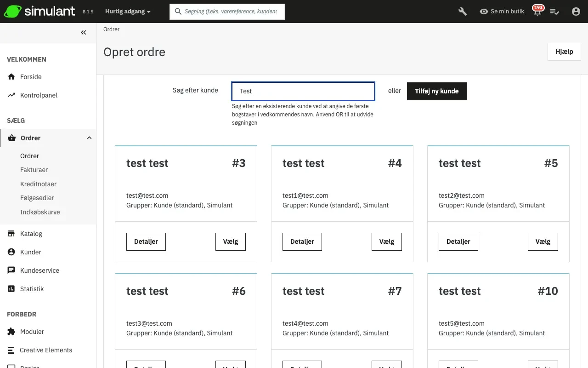Click the Moduler puzzle piece icon

tap(11, 332)
